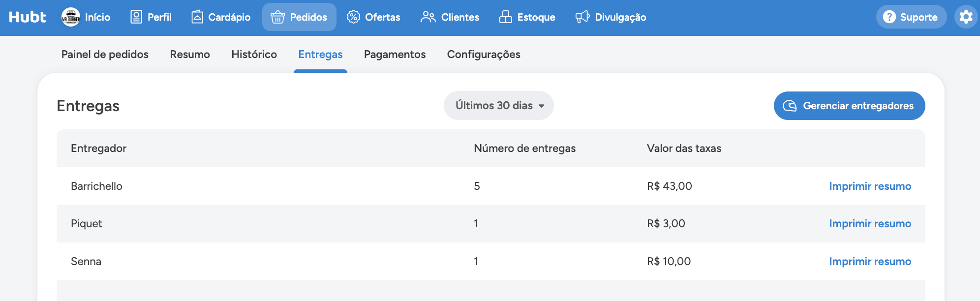Click the Valor das taxas column header

click(684, 149)
